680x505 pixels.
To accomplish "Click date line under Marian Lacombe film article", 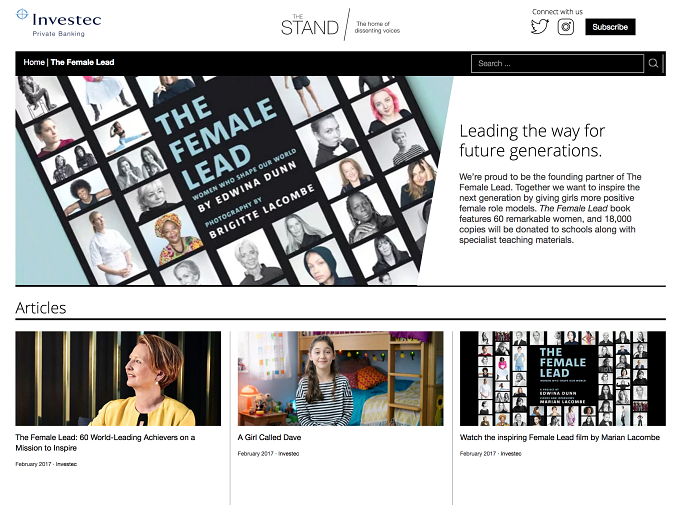I will tap(490, 454).
